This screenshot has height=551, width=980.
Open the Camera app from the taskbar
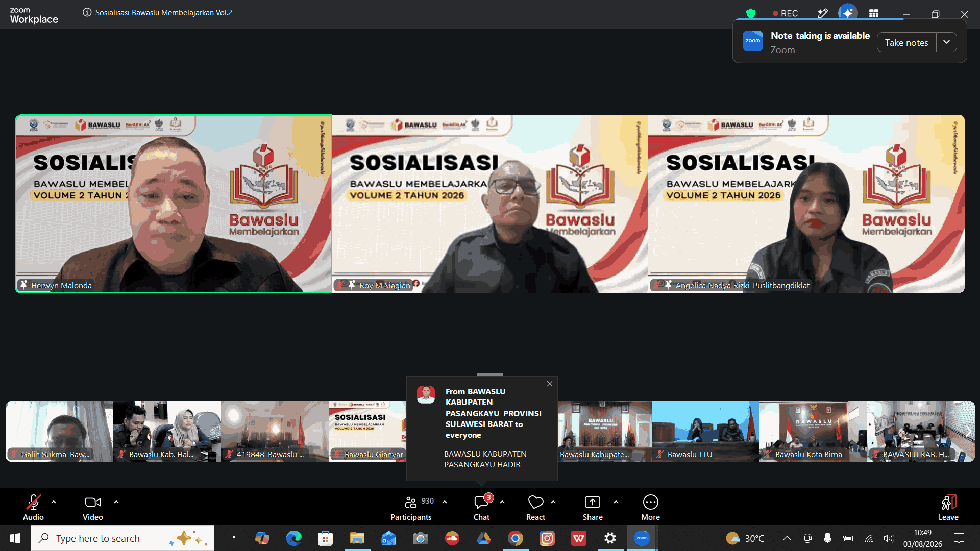[420, 538]
